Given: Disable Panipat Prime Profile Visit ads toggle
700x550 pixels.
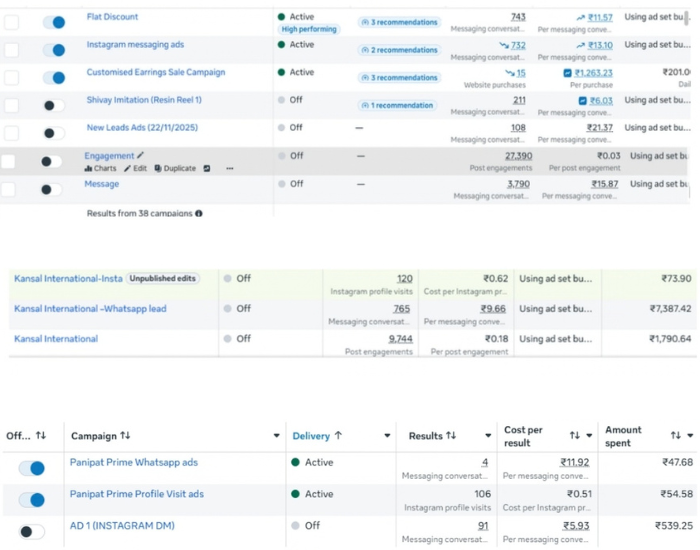Looking at the screenshot, I should point(32,500).
